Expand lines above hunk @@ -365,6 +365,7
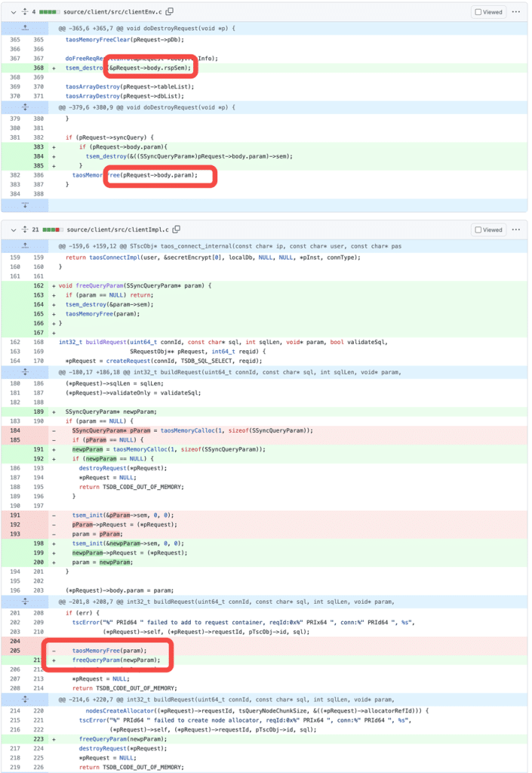 tap(26, 28)
